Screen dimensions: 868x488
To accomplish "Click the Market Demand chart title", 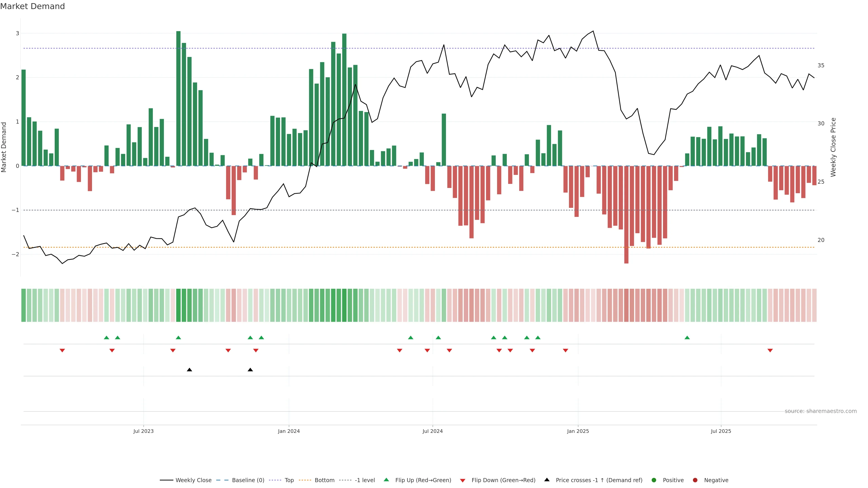I will pyautogui.click(x=33, y=6).
